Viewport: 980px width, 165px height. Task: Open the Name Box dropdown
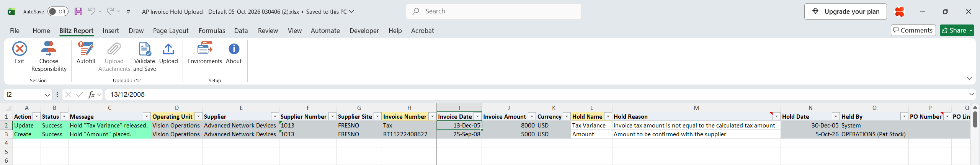pos(47,95)
